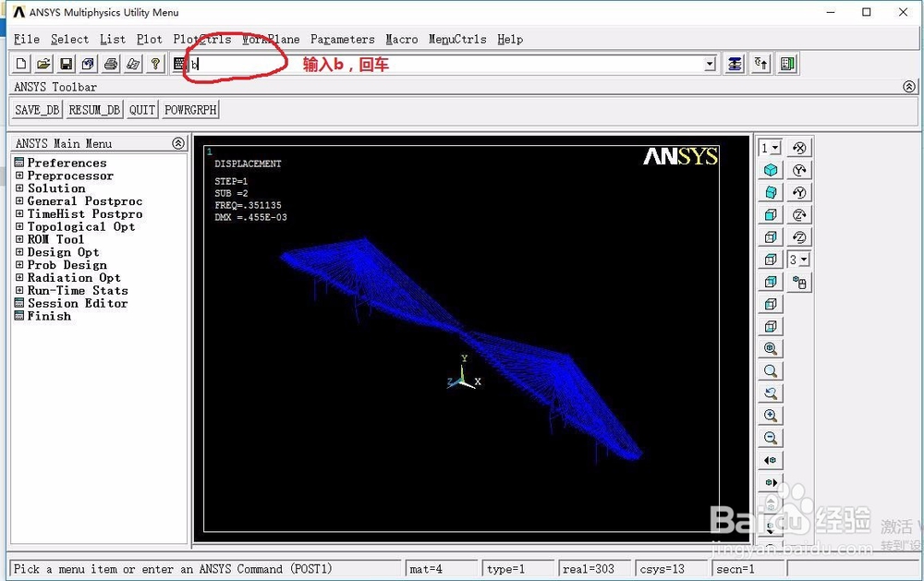
Task: Click Finish in Main Menu
Action: [x=49, y=316]
